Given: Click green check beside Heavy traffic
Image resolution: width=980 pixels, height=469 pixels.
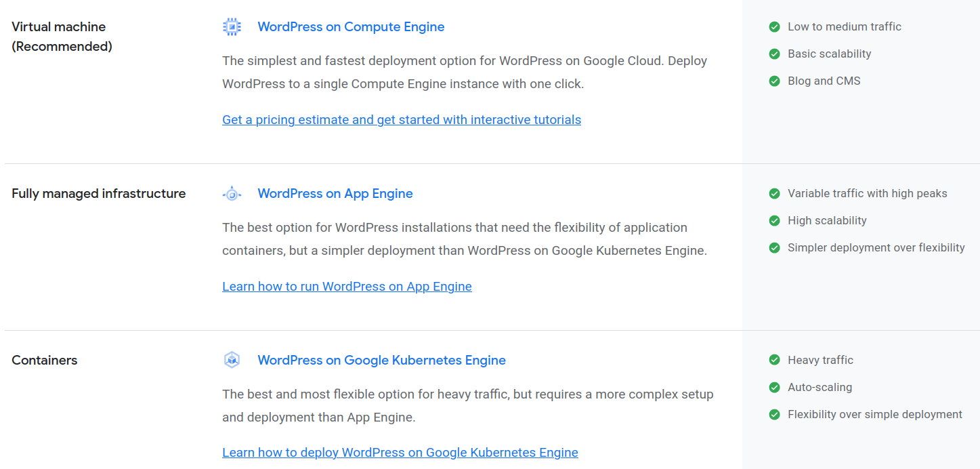Looking at the screenshot, I should coord(774,361).
